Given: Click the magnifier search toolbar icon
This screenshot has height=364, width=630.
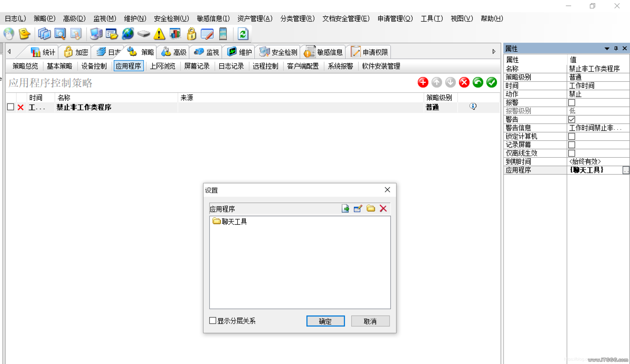Looking at the screenshot, I should tap(60, 34).
